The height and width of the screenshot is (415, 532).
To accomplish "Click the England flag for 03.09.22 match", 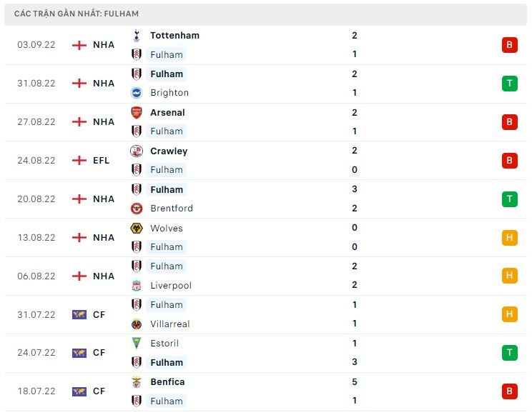I will [79, 45].
